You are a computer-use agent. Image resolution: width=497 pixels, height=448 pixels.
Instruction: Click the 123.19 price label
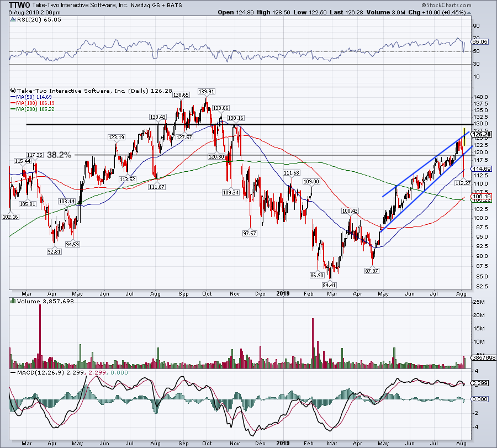pos(117,138)
